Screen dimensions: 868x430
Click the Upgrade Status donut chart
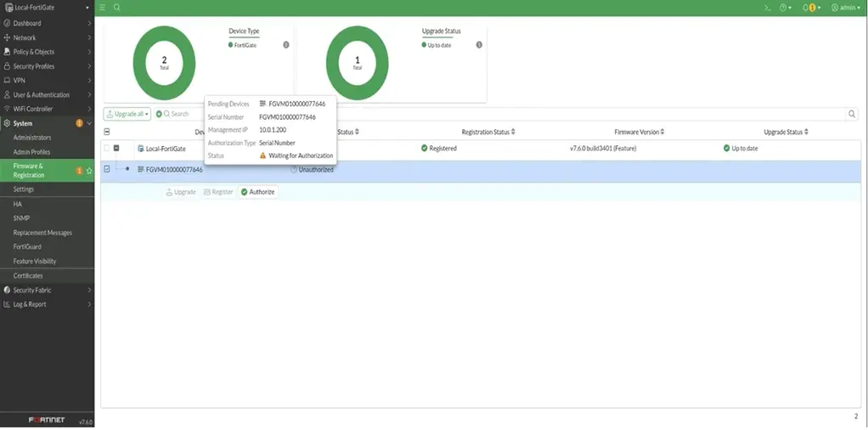pyautogui.click(x=357, y=63)
